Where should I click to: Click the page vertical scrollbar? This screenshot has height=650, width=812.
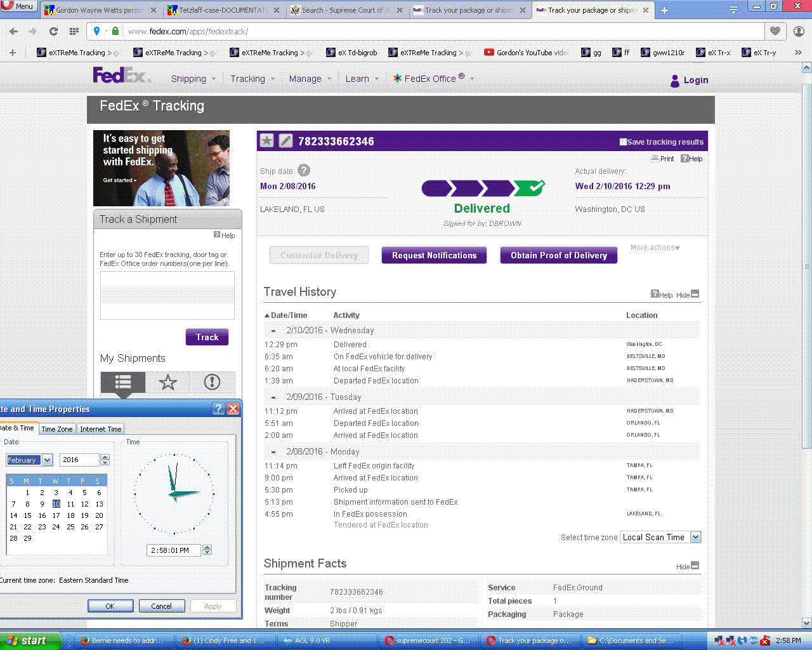click(x=807, y=267)
